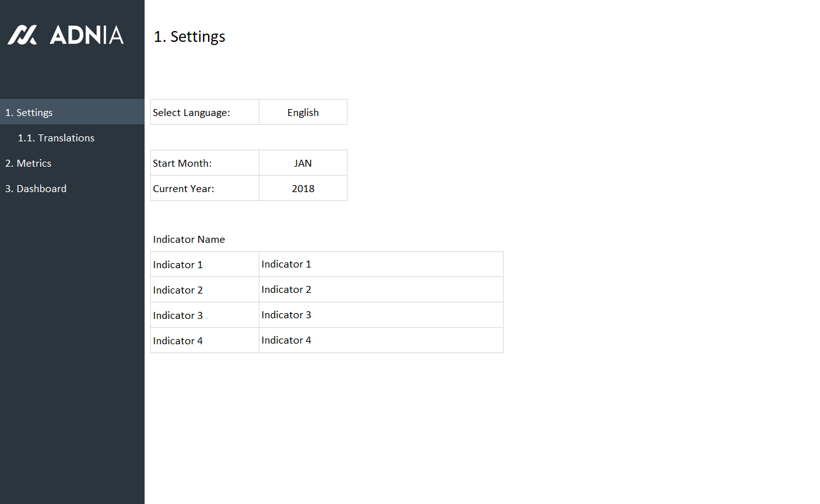820x504 pixels.
Task: Edit the Indicator 2 name field
Action: [381, 290]
